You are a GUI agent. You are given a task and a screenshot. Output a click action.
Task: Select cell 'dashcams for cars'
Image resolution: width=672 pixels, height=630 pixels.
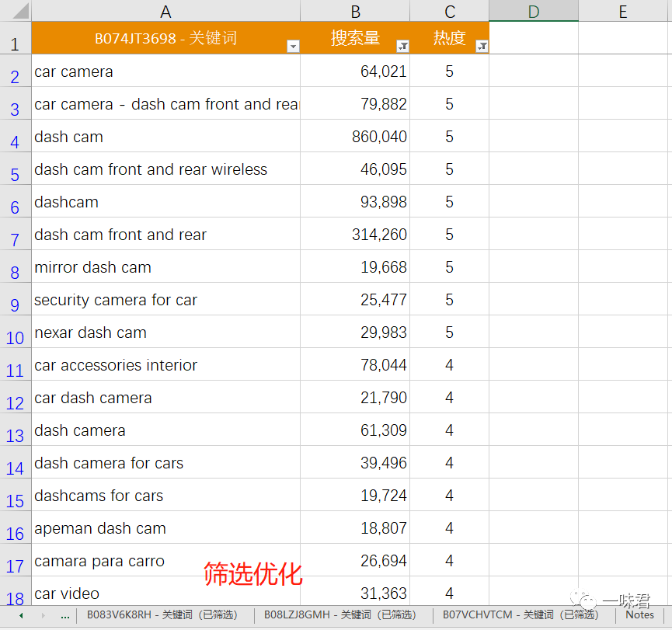[x=165, y=495]
